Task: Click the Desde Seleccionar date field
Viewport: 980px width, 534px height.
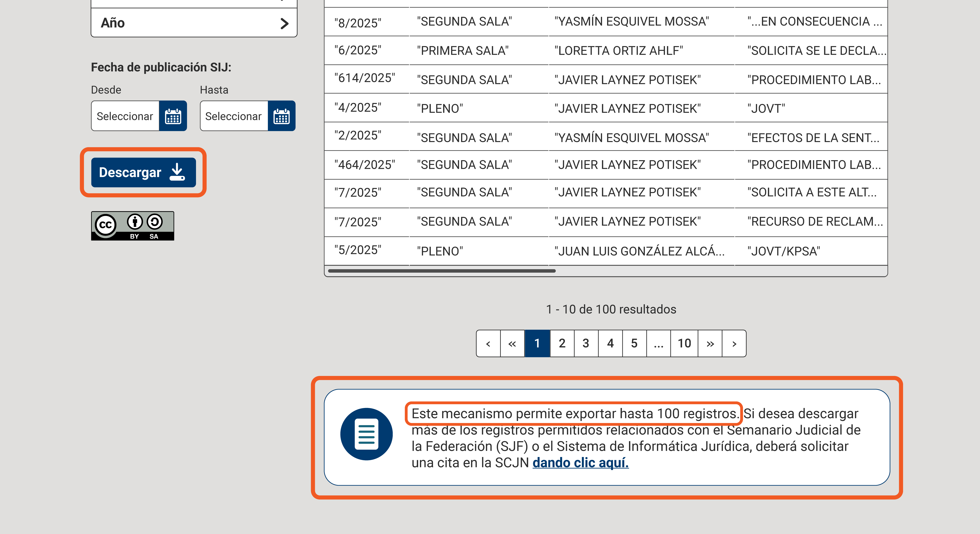Action: [x=125, y=116]
